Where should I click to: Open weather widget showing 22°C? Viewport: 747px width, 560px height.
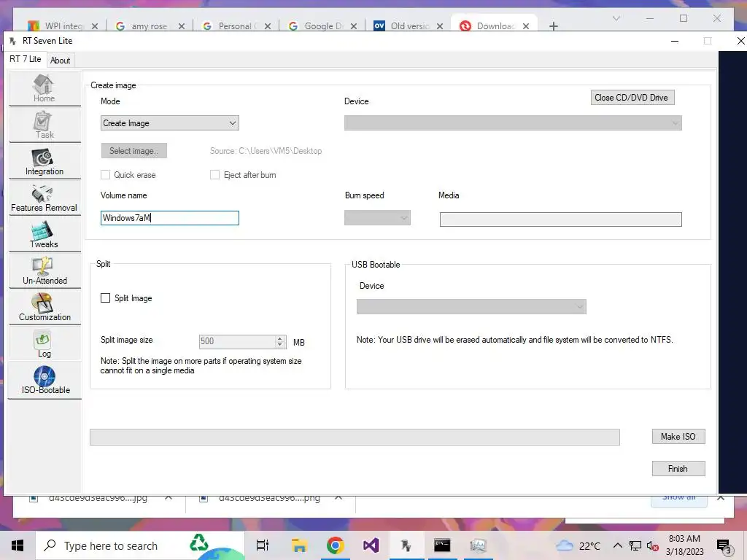pos(578,545)
